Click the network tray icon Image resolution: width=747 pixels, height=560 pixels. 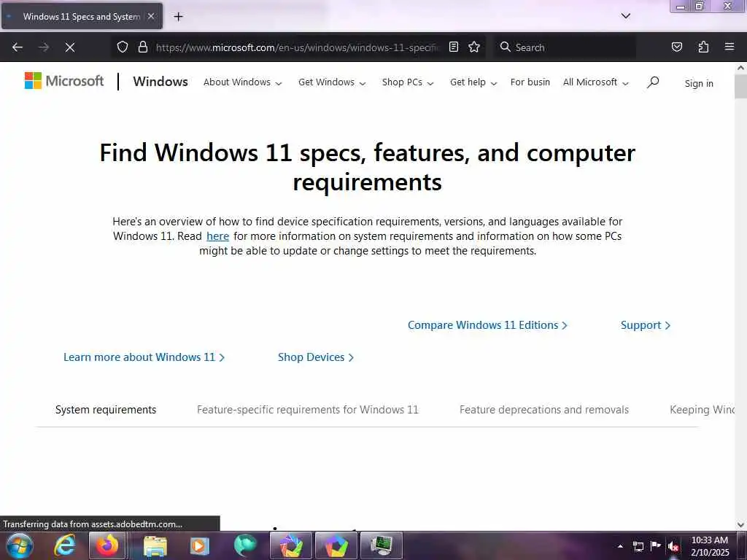638,546
